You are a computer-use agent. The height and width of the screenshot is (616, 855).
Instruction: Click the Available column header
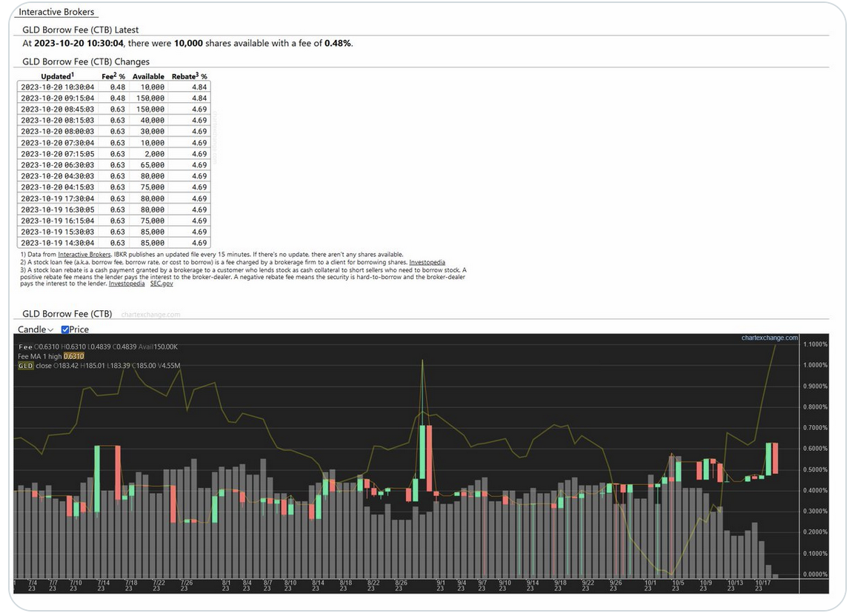pyautogui.click(x=148, y=76)
